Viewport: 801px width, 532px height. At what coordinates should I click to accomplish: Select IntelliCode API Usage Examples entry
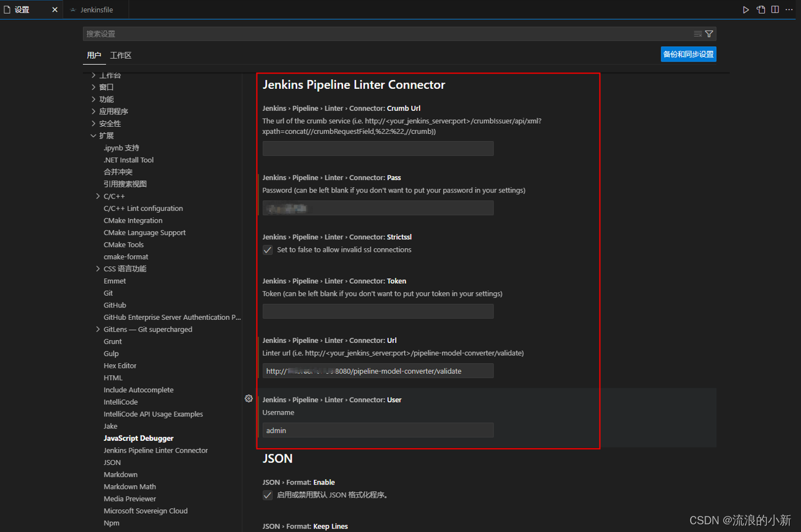coord(153,414)
